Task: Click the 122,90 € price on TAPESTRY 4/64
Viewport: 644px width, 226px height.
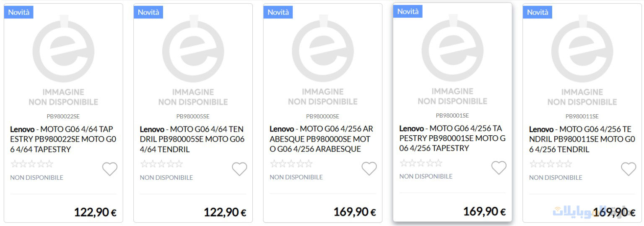Action: click(x=95, y=212)
